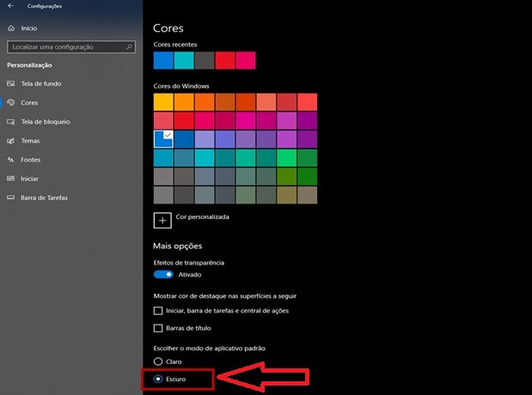This screenshot has width=532, height=395.
Task: Click the Localizar uma configuração search field
Action: coord(71,46)
